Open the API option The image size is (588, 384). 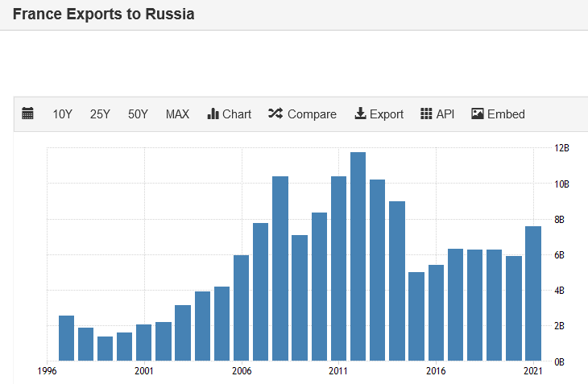pos(437,114)
